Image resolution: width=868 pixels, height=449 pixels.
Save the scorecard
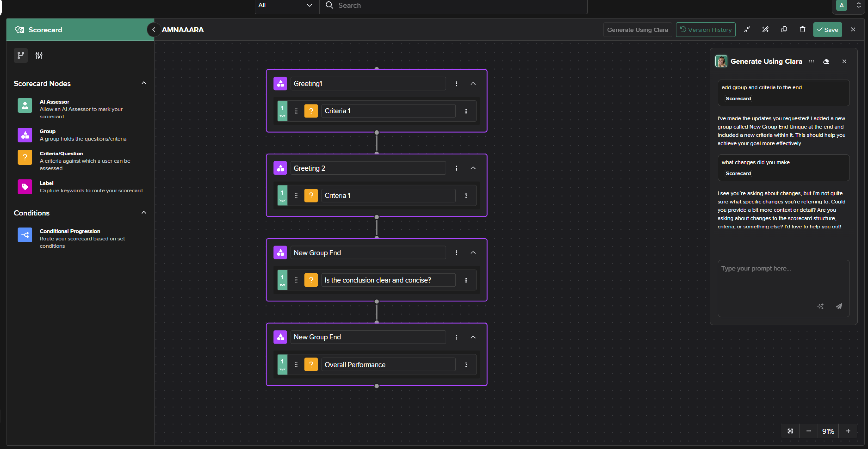(x=828, y=30)
